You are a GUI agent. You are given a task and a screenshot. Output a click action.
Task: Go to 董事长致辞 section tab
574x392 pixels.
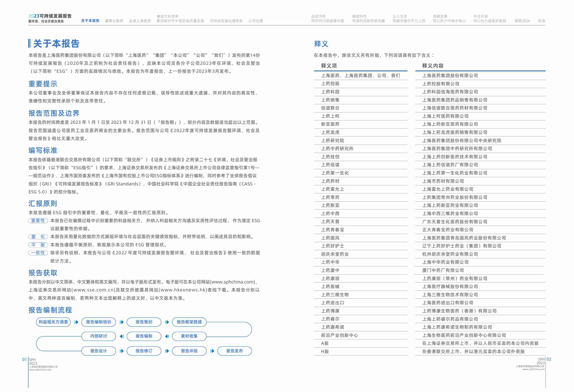114,21
